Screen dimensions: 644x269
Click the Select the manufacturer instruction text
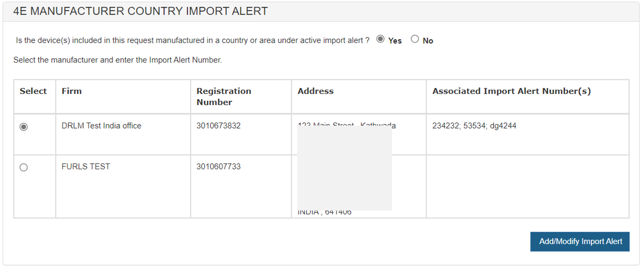click(118, 60)
